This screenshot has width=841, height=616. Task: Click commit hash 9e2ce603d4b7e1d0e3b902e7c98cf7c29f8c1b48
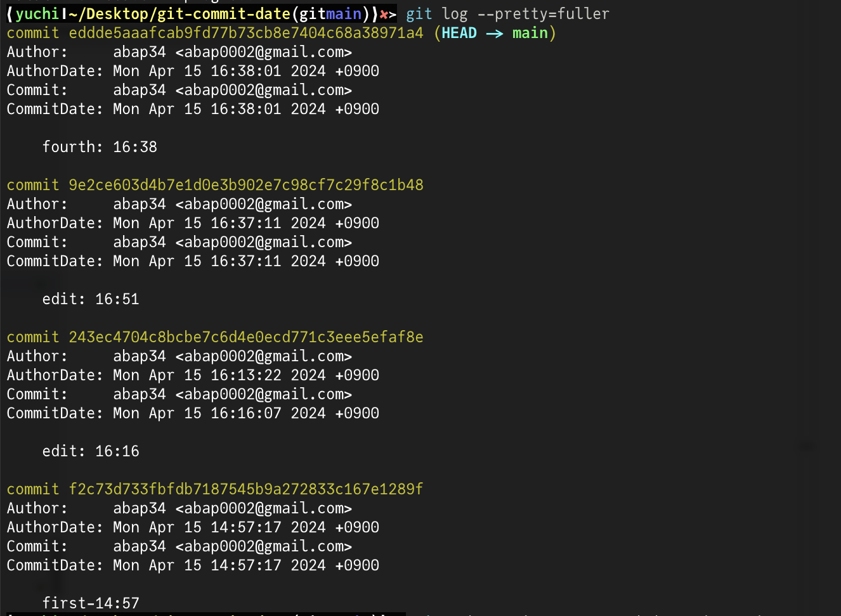click(246, 185)
